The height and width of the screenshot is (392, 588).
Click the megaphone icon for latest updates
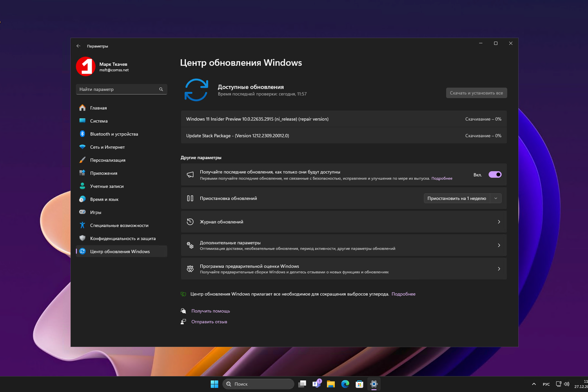pos(190,174)
